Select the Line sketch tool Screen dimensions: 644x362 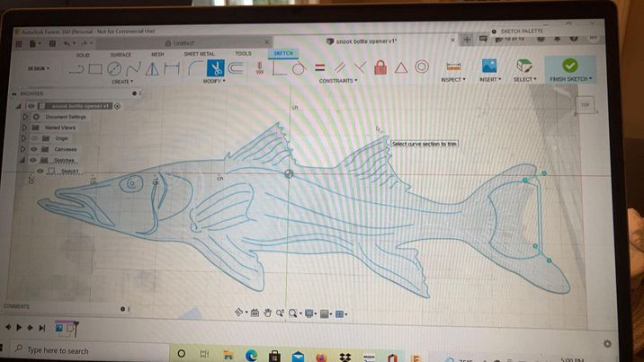(78, 69)
